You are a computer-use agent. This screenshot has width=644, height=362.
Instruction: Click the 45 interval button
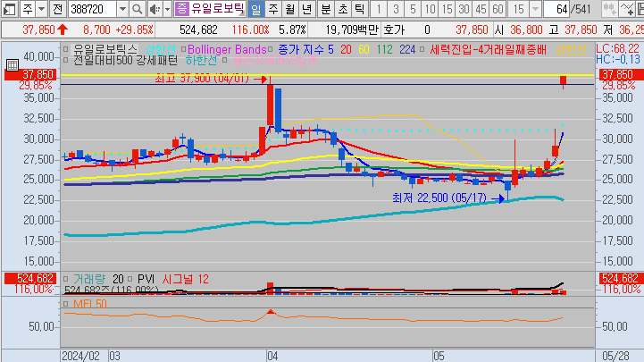tap(481, 9)
